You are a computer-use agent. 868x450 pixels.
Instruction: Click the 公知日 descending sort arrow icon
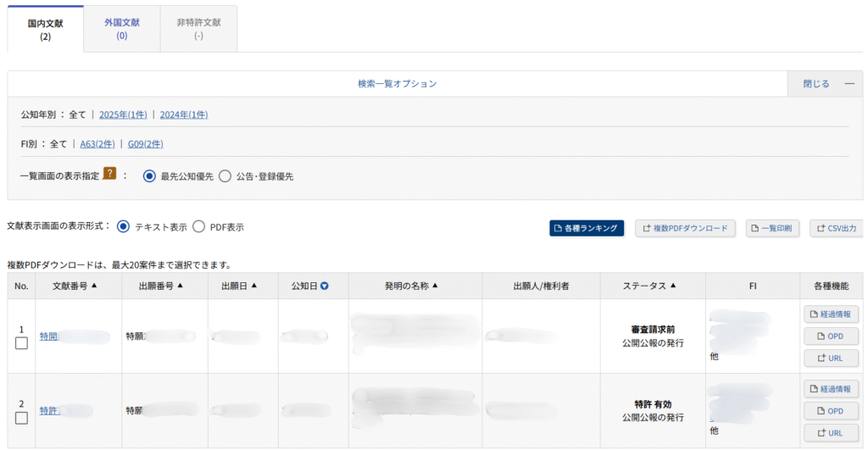click(x=324, y=286)
